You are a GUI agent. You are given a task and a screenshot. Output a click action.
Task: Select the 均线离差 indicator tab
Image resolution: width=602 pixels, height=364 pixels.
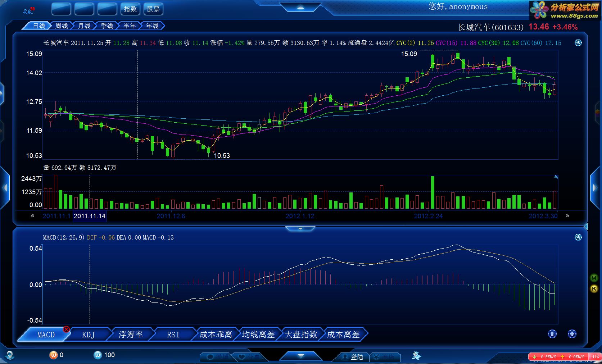[258, 335]
